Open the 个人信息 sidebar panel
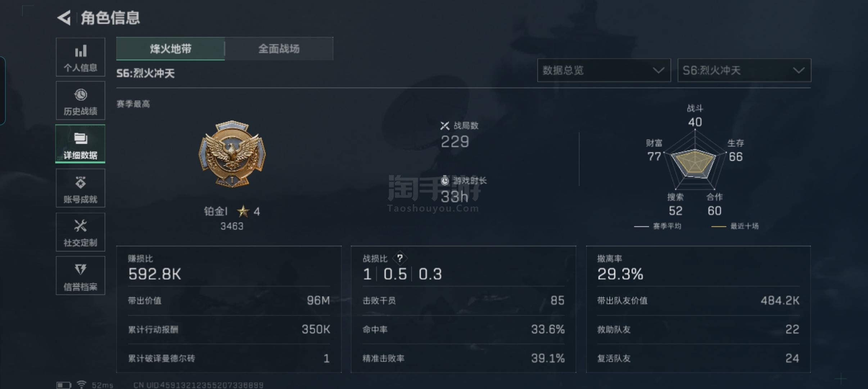The image size is (868, 389). (81, 57)
